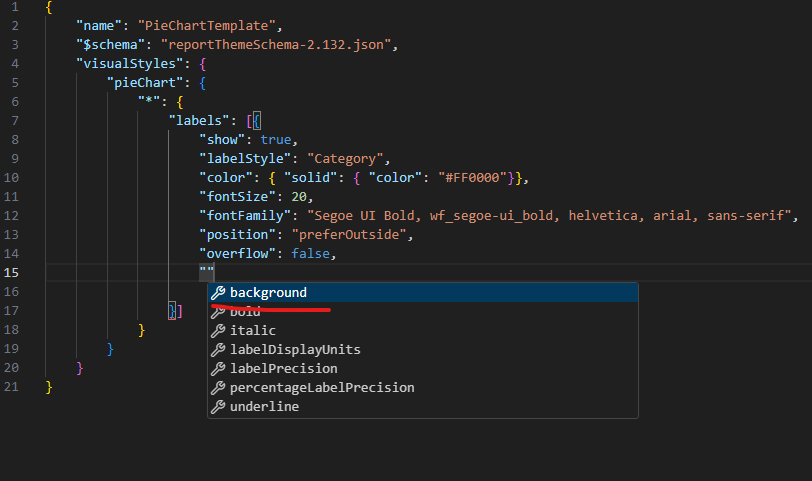
Task: Choose italic from the suggestion list
Action: [x=423, y=330]
